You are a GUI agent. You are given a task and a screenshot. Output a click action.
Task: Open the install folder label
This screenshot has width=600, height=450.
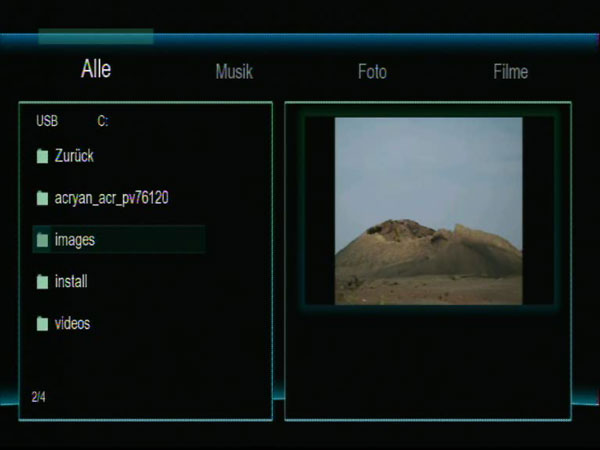(x=71, y=282)
